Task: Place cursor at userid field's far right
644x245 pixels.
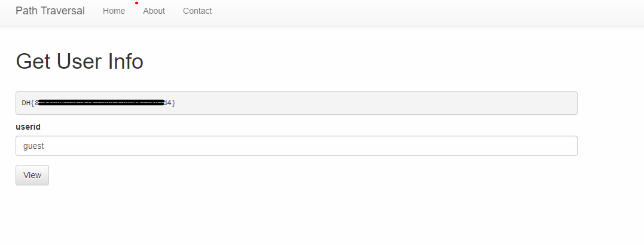Action: point(571,146)
